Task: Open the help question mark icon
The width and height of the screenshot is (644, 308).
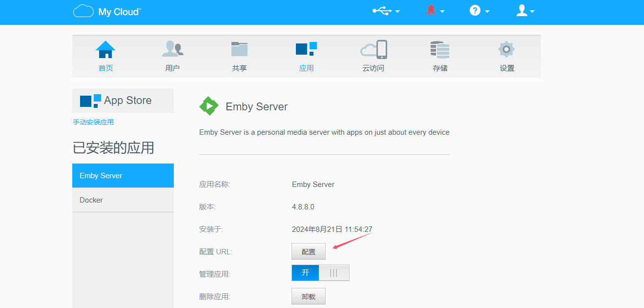Action: tap(475, 10)
